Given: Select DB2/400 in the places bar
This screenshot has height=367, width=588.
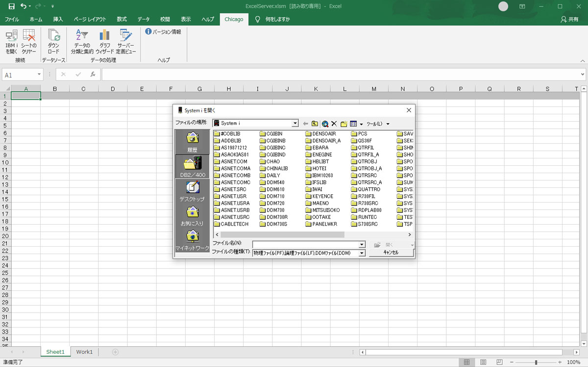Looking at the screenshot, I should (192, 167).
